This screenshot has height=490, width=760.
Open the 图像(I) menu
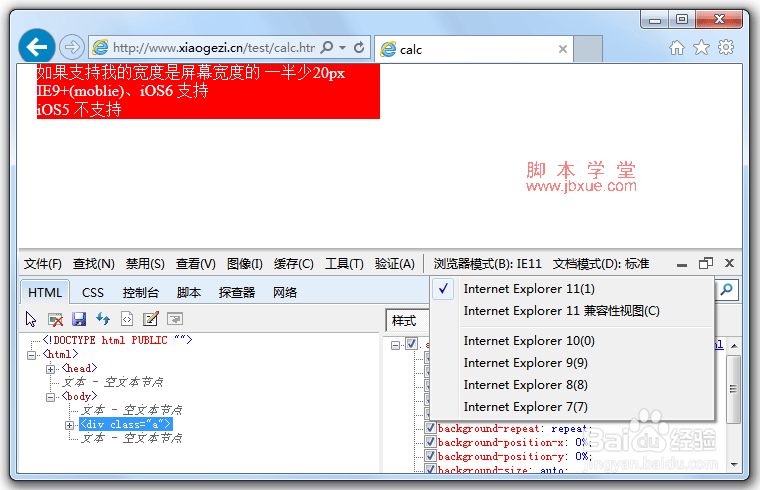point(244,264)
